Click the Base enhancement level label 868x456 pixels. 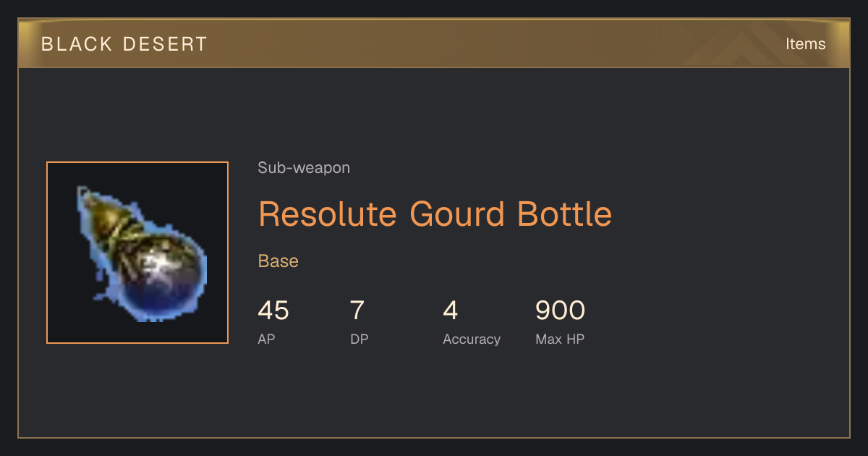[x=278, y=261]
